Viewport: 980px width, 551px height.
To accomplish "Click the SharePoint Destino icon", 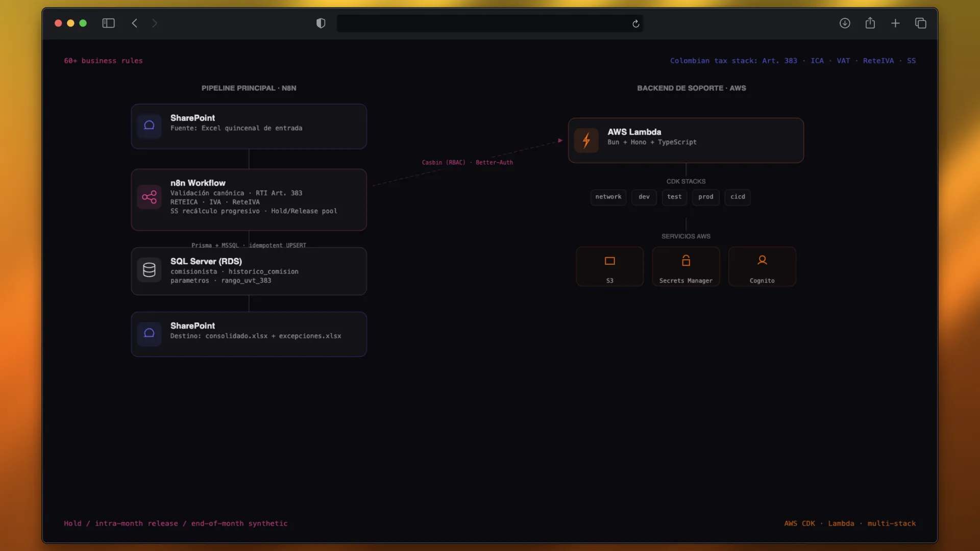I will coord(149,334).
